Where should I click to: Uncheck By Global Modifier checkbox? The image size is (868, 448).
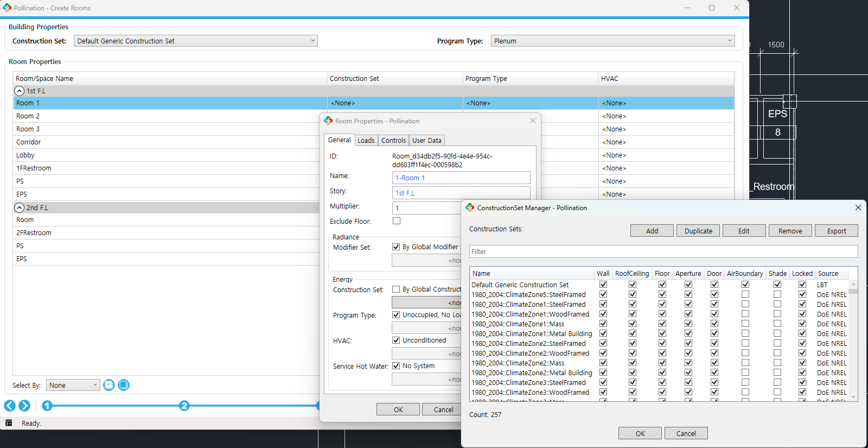396,247
